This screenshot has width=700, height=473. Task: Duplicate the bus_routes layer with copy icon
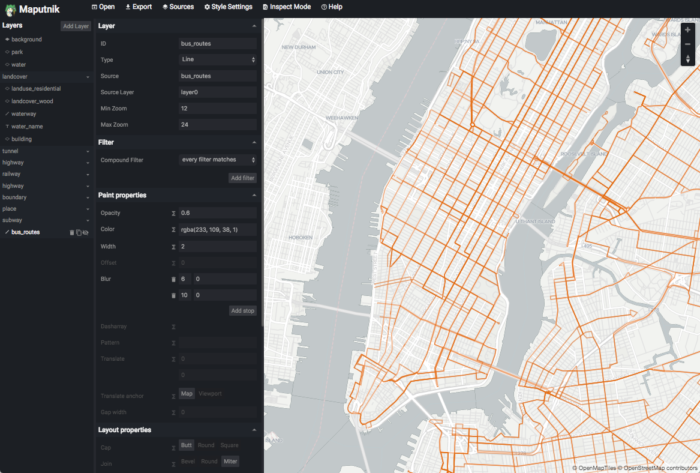click(x=79, y=232)
